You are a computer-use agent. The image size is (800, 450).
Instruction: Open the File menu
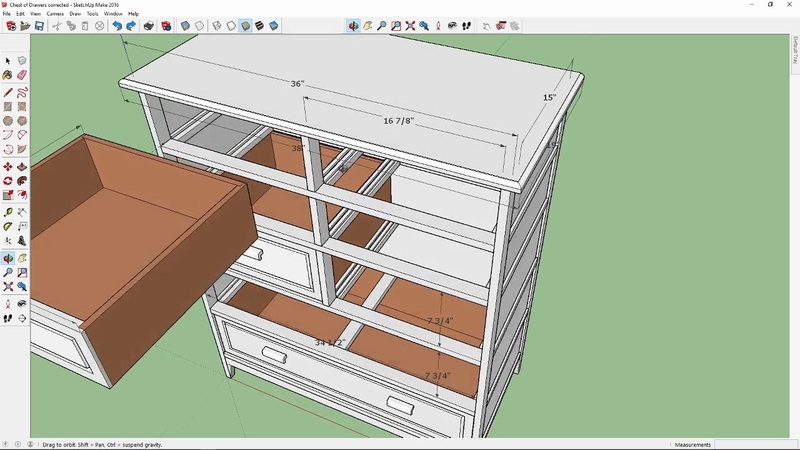point(6,14)
